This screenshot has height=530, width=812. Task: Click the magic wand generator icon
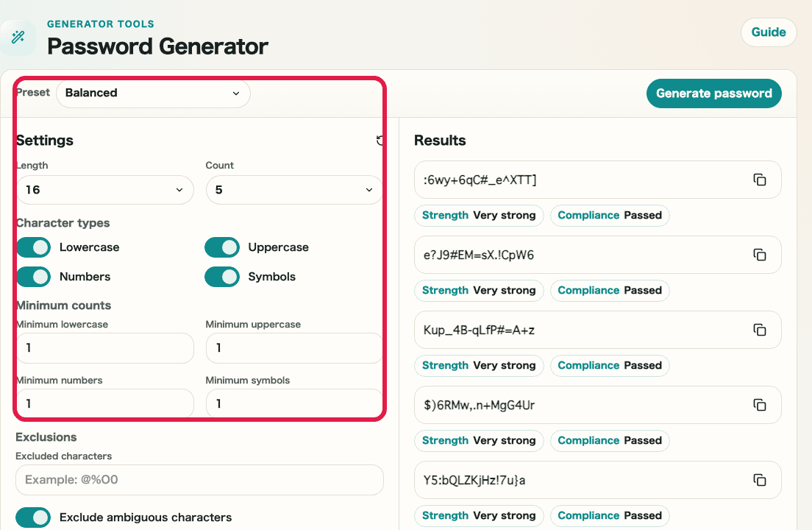(x=18, y=37)
